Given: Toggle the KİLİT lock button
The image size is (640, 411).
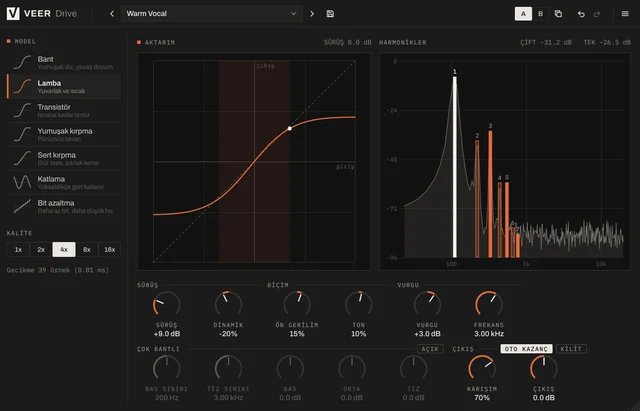Looking at the screenshot, I should pyautogui.click(x=571, y=349).
